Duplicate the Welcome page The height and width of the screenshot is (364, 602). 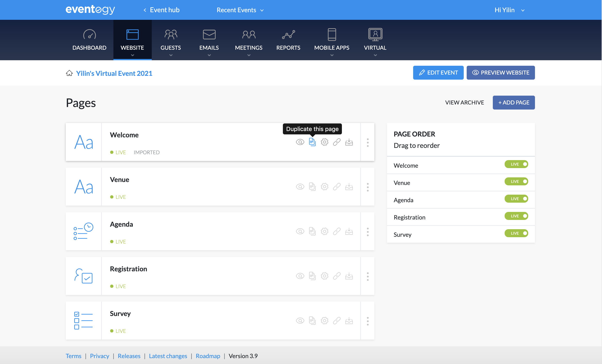point(312,142)
